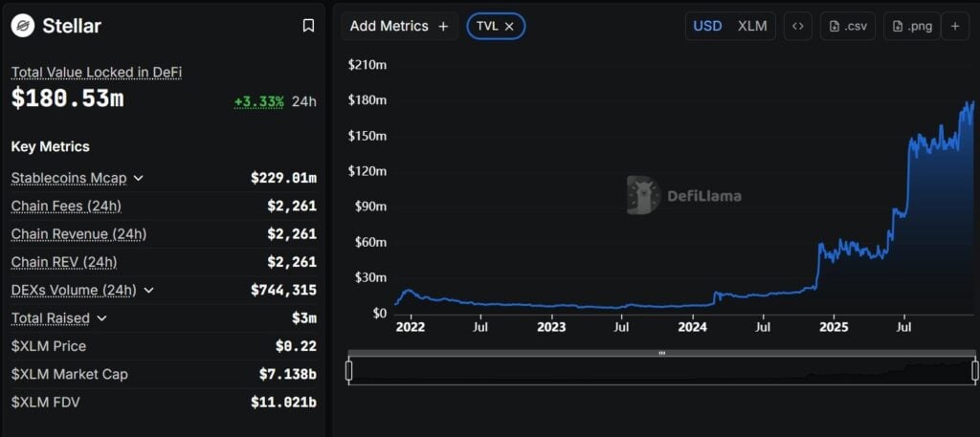Click the +3.33% 24h change value
Image resolution: width=980 pixels, height=437 pixels.
[259, 101]
